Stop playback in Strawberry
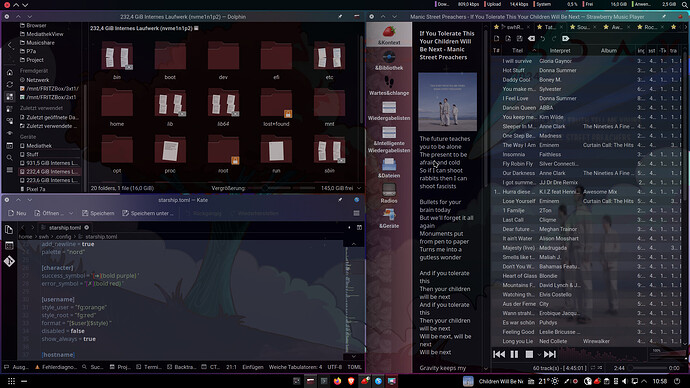The width and height of the screenshot is (690, 388). (x=529, y=354)
